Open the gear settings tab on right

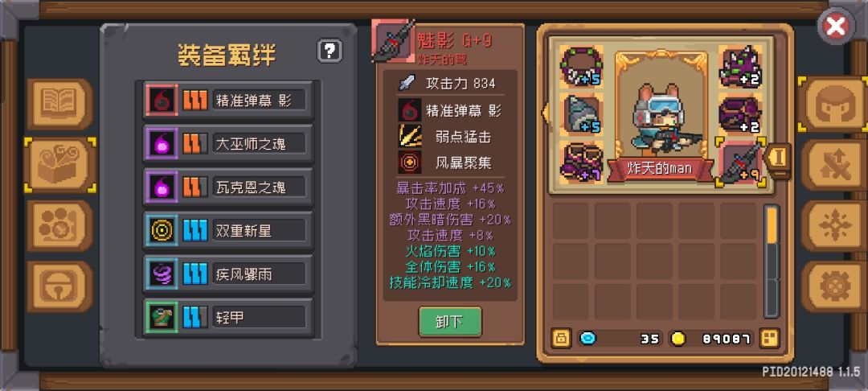[833, 287]
